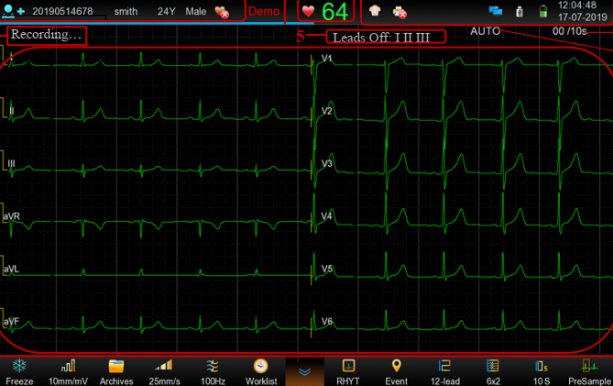Add new patient via person-plus icon
This screenshot has height=386, width=613.
[13, 11]
